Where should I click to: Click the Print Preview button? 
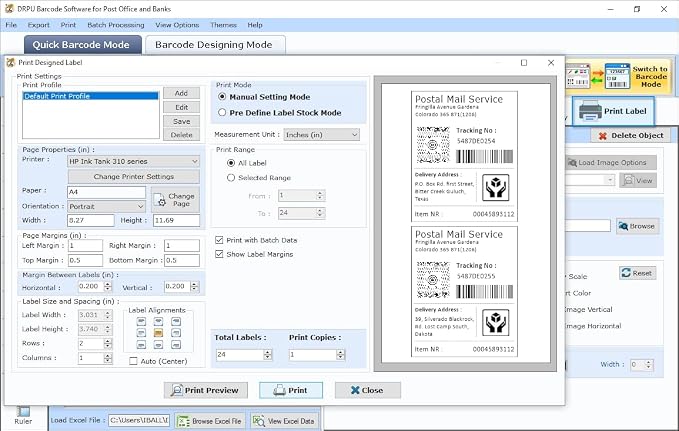pyautogui.click(x=206, y=390)
